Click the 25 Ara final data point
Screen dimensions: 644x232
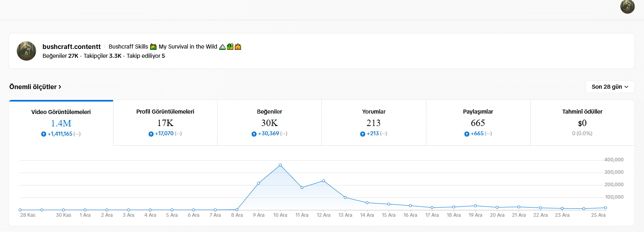pyautogui.click(x=606, y=208)
